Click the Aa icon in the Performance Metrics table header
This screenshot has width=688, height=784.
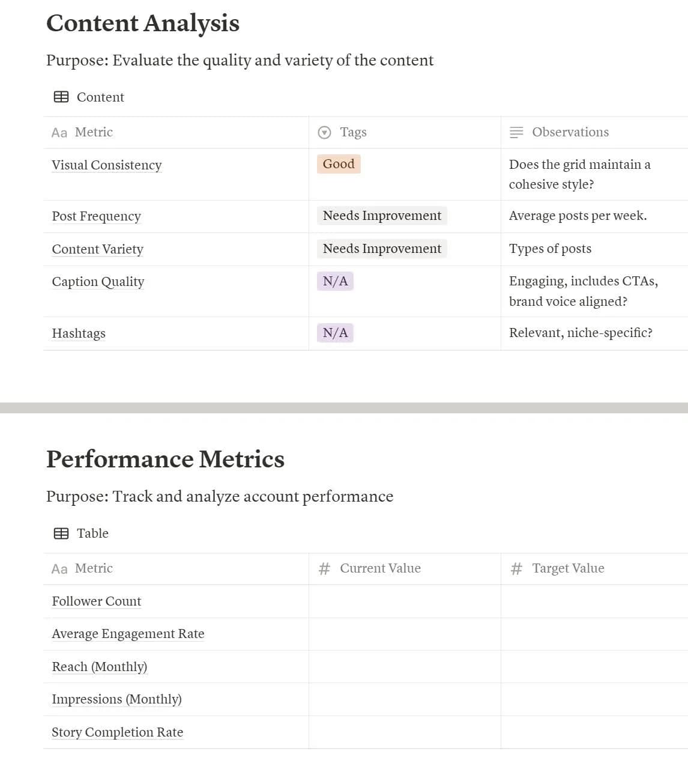point(59,568)
